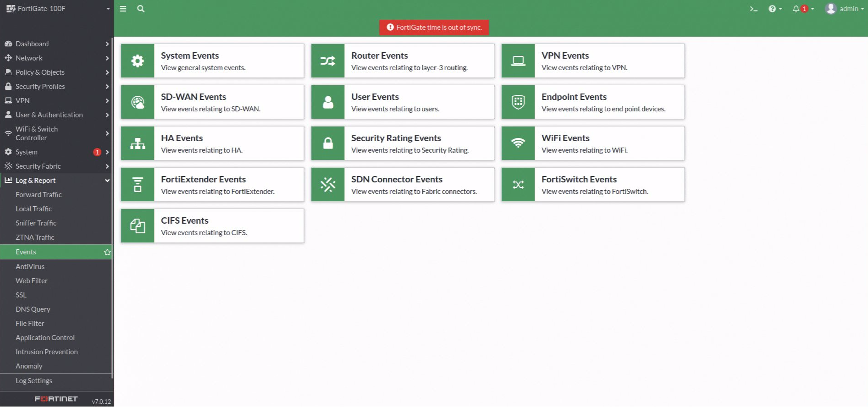Open the admin user dropdown

[x=844, y=9]
